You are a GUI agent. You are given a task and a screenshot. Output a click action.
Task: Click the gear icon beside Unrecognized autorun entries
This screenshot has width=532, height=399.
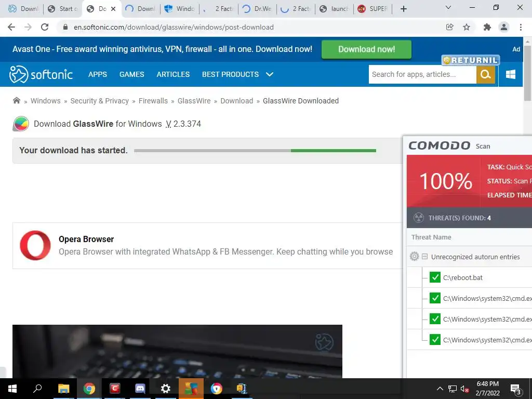tap(414, 257)
